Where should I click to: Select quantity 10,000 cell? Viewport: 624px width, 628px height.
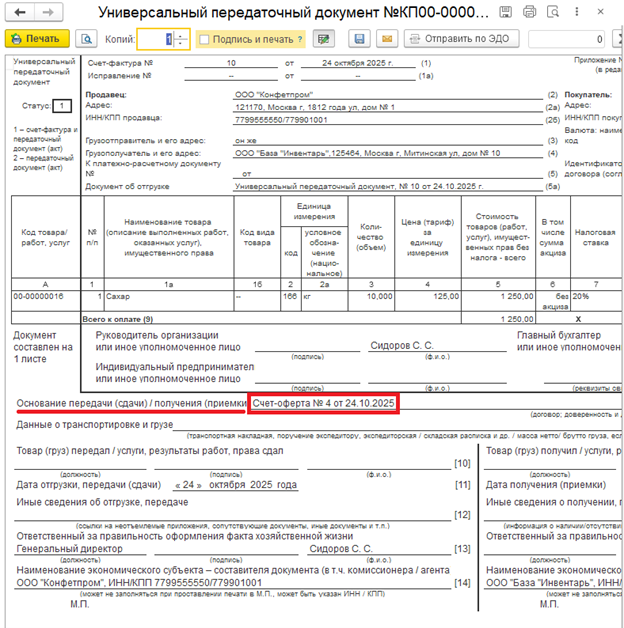(x=371, y=301)
